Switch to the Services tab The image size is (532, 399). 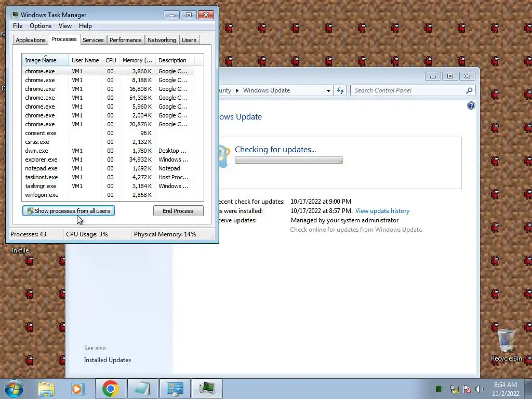[x=93, y=40]
